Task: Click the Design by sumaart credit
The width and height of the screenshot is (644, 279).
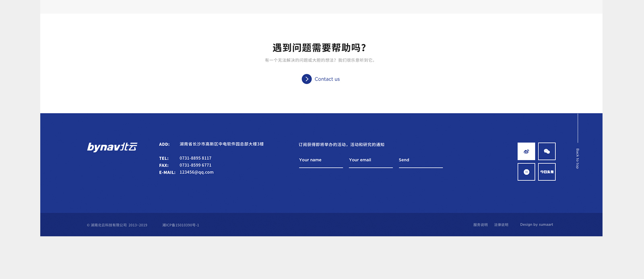Action: click(x=536, y=225)
